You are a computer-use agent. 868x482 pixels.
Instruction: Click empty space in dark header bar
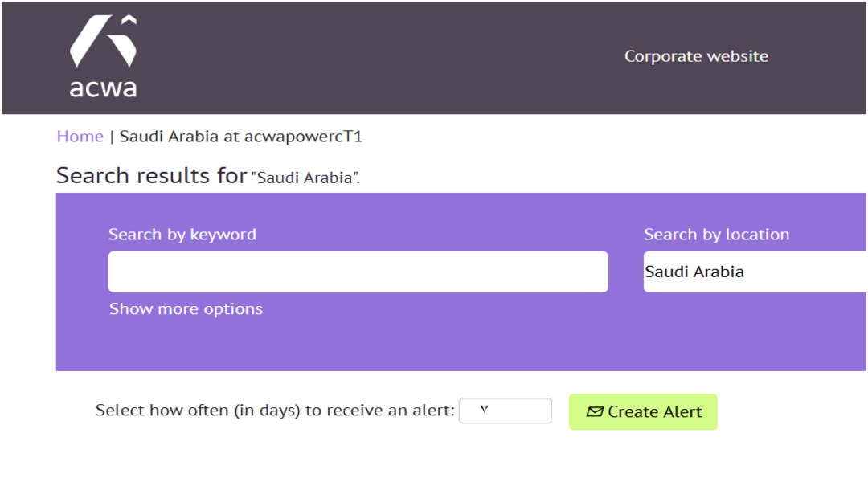[x=402, y=56]
